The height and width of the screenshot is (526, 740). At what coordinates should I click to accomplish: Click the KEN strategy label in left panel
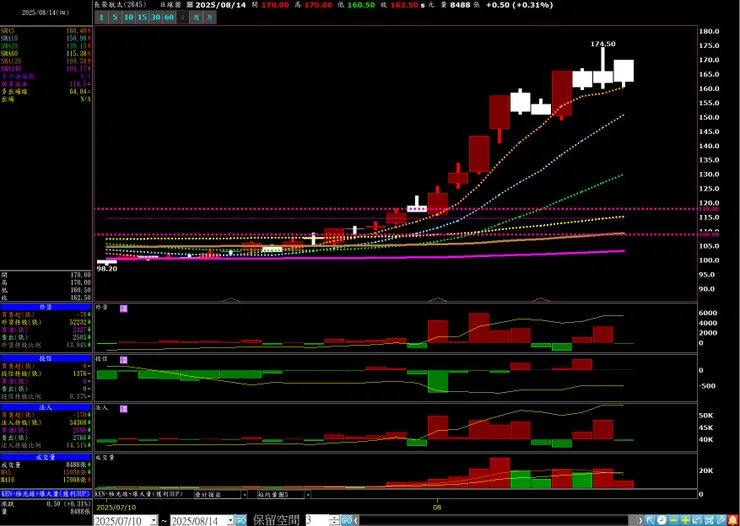click(x=46, y=494)
